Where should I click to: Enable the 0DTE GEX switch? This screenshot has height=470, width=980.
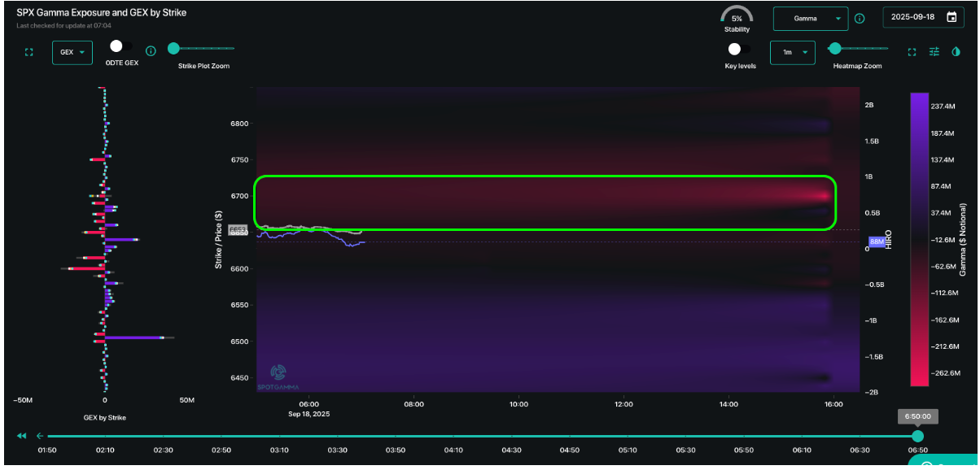(121, 46)
